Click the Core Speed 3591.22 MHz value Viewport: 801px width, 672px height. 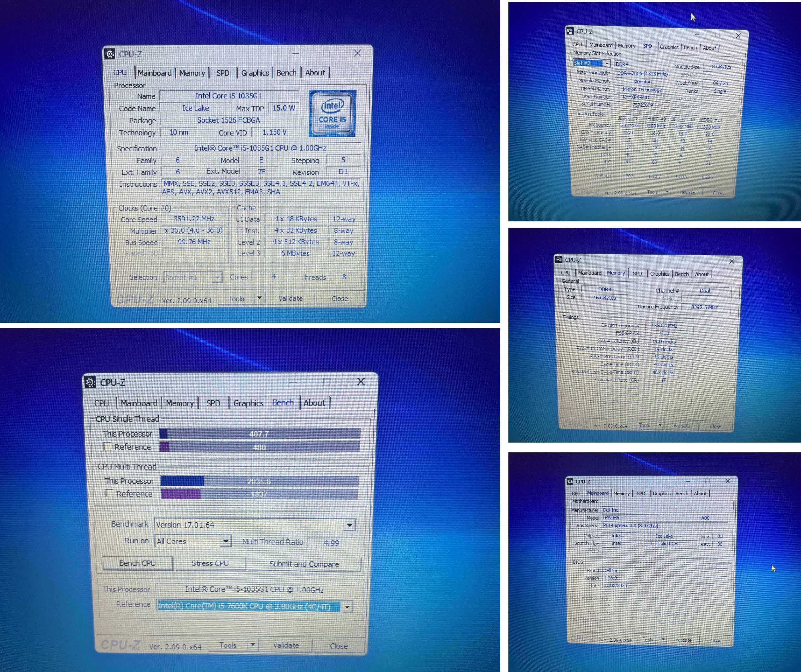point(194,219)
